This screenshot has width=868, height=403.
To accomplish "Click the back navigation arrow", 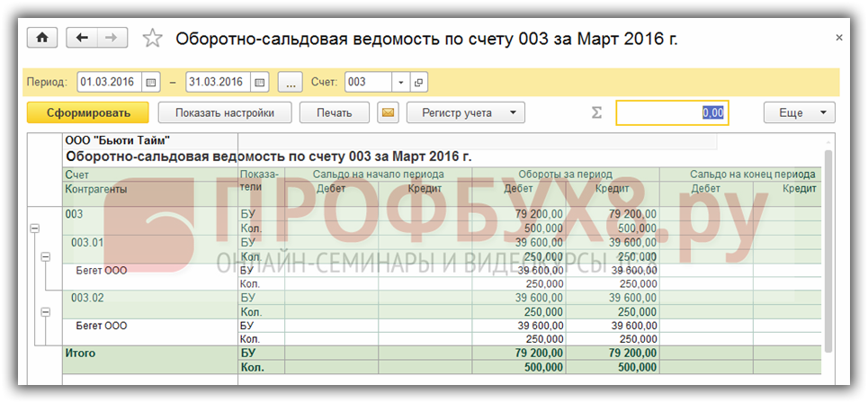I will coord(83,38).
